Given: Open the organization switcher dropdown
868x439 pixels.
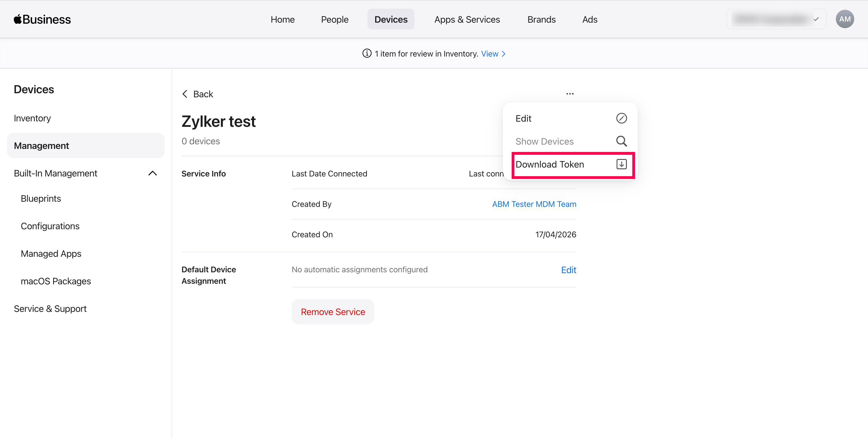Looking at the screenshot, I should click(776, 19).
